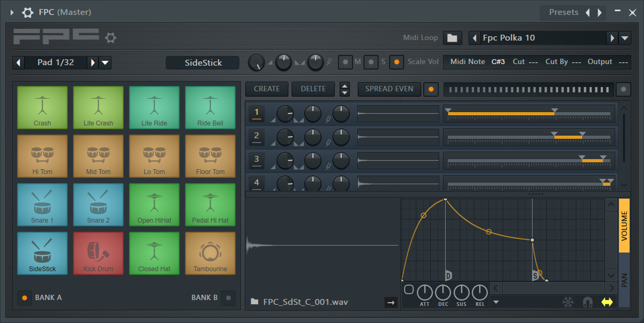This screenshot has width=644, height=323.
Task: Select the Mid Tom pad
Action: point(98,156)
